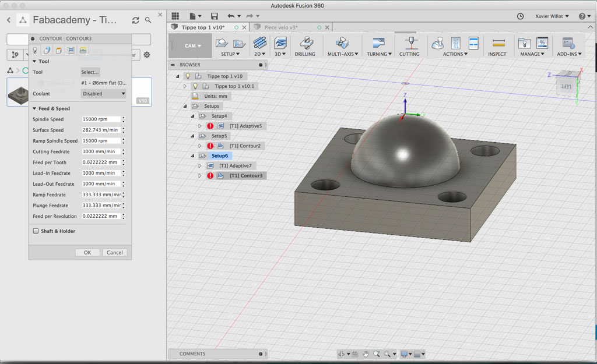Open the data panel grid icon
This screenshot has height=364, width=597.
coord(175,16)
